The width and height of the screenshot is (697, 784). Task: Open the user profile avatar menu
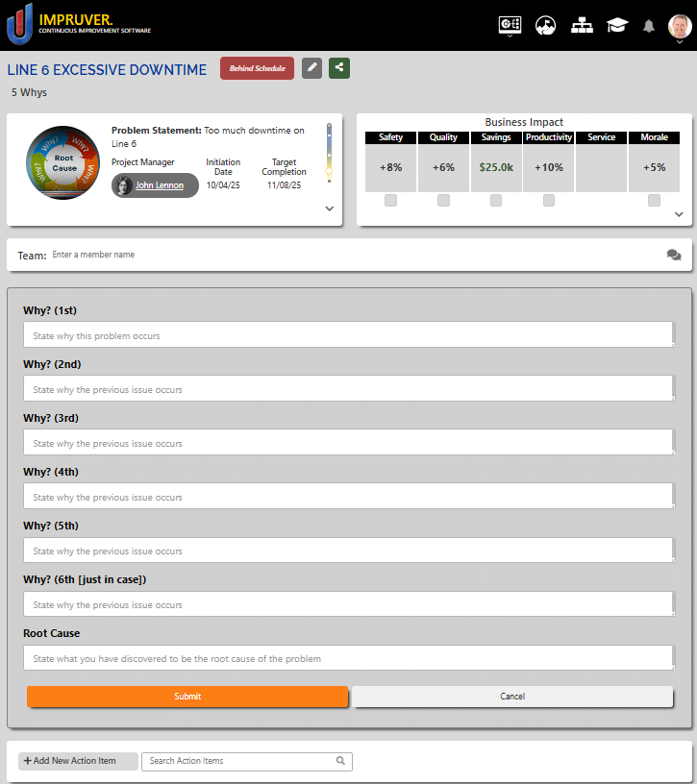679,26
